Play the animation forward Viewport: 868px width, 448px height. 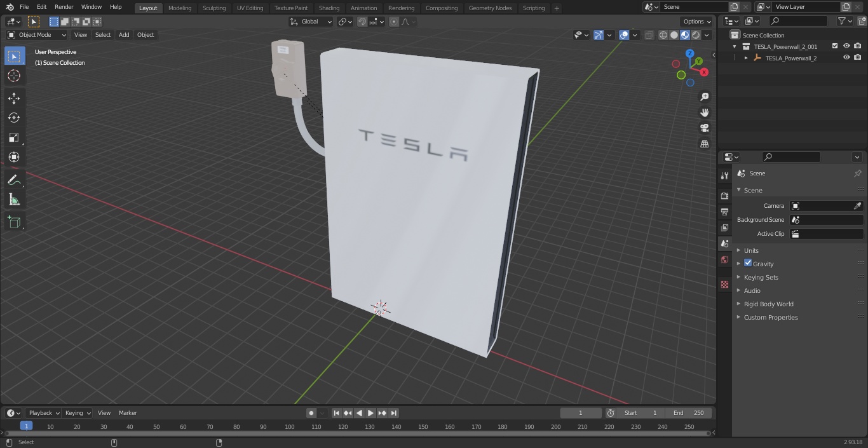(371, 413)
